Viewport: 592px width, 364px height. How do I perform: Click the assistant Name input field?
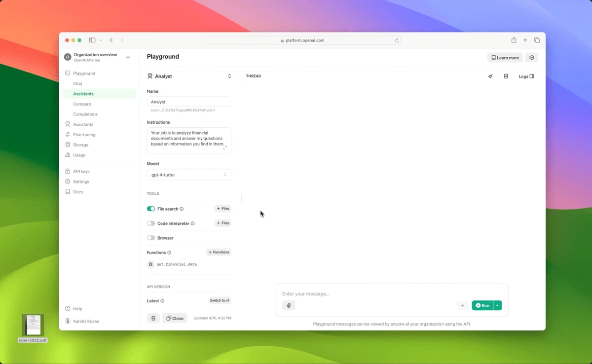click(189, 102)
